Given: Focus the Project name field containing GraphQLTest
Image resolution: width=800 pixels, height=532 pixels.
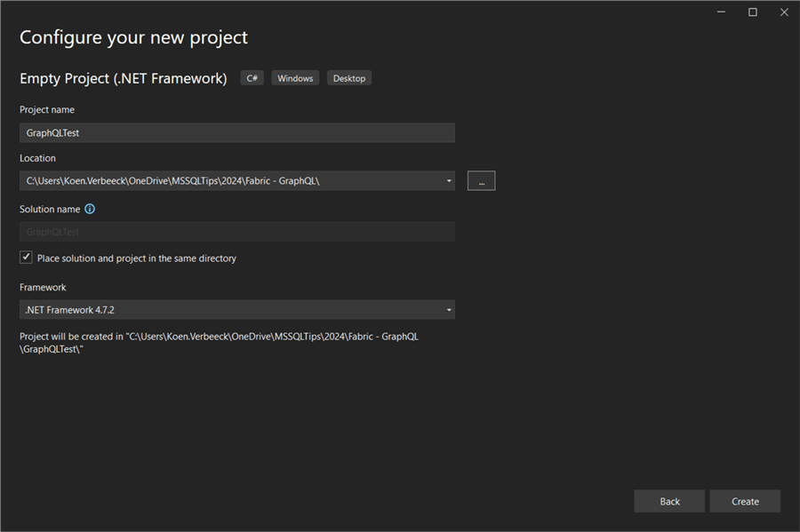Looking at the screenshot, I should coord(237,133).
